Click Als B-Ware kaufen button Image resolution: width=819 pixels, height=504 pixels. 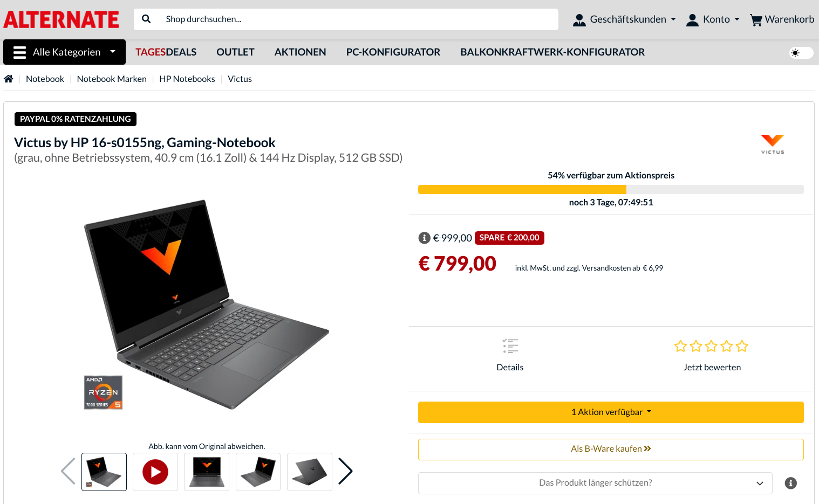click(611, 449)
